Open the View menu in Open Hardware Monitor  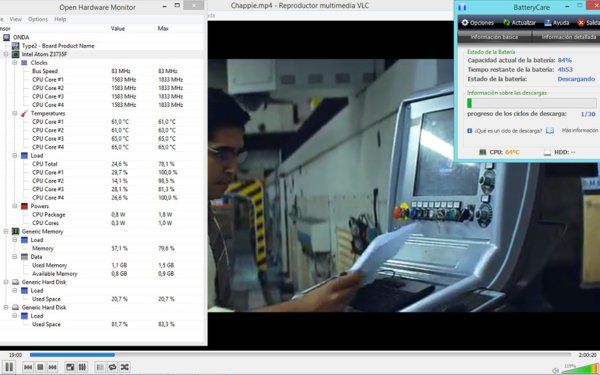point(16,19)
